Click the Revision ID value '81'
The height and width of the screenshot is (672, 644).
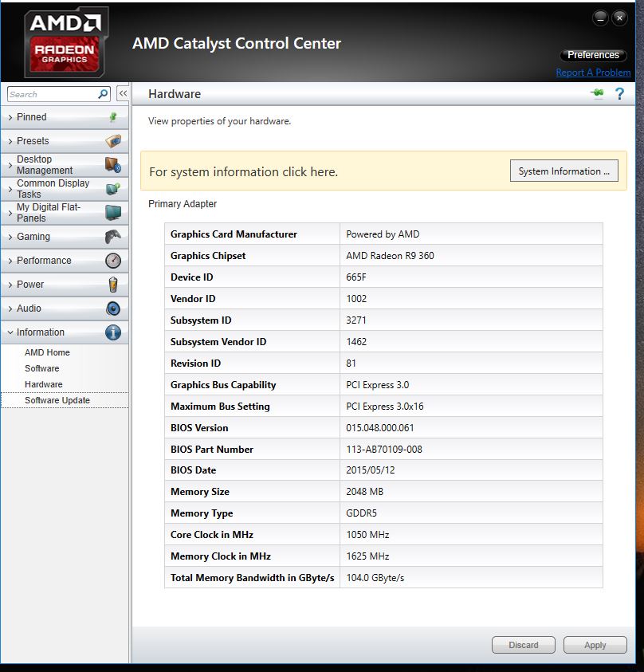coord(351,363)
